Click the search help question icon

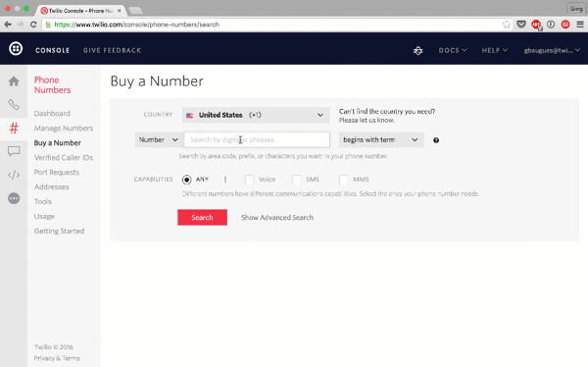[436, 140]
